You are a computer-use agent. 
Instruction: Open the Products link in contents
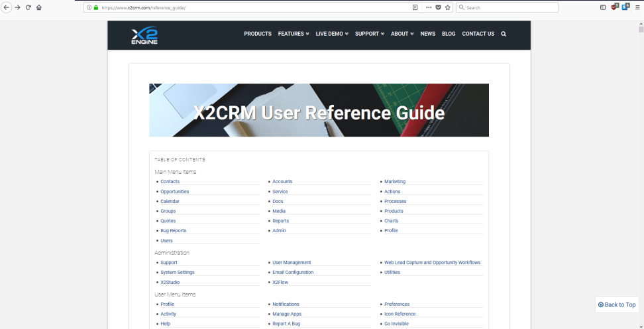pyautogui.click(x=394, y=211)
